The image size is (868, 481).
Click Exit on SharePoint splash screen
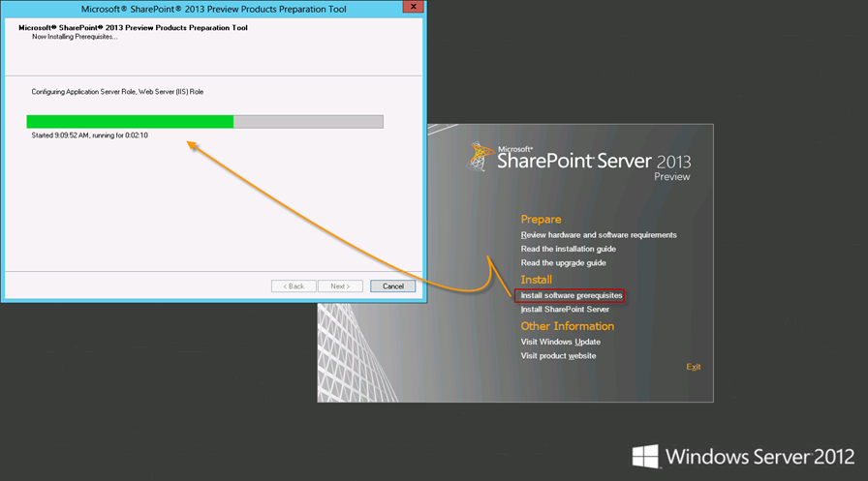point(693,367)
